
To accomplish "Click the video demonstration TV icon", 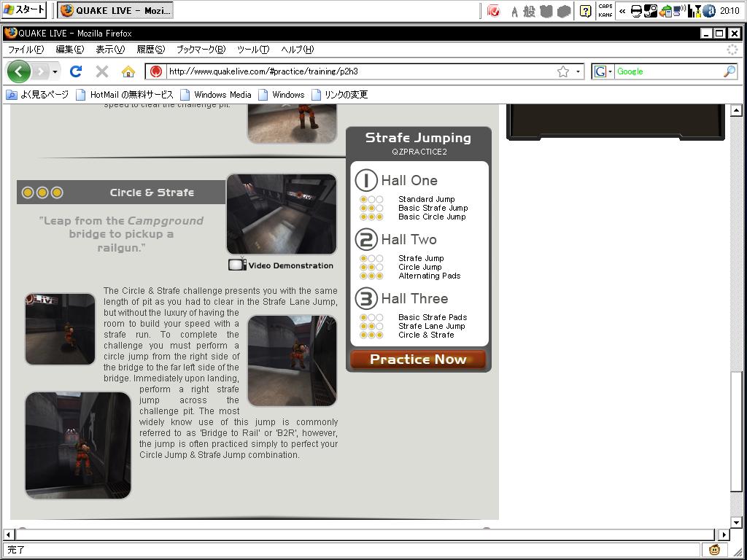I will (x=237, y=265).
